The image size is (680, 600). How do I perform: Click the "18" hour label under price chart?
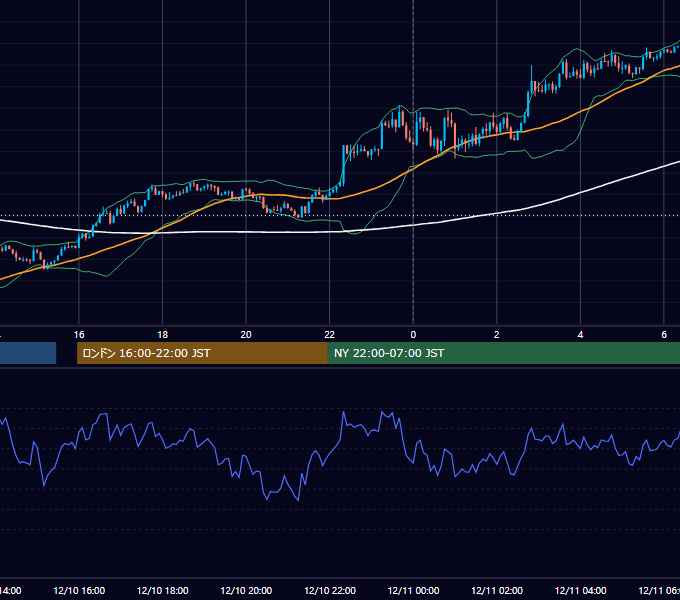(163, 335)
